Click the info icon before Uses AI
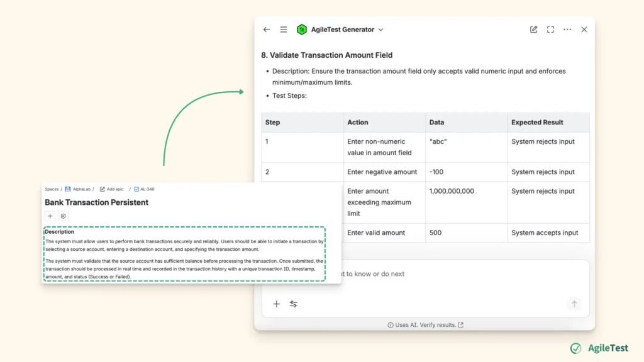 click(x=390, y=325)
